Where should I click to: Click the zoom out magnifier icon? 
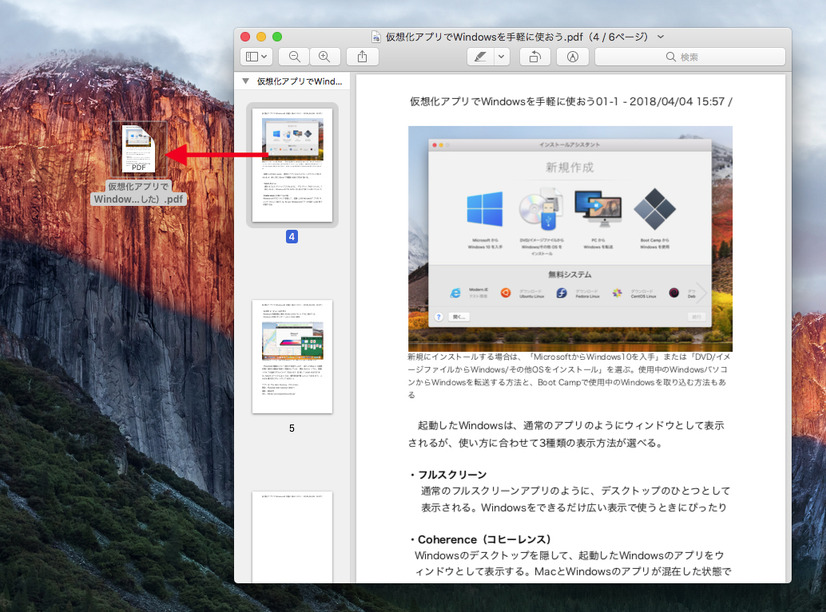(294, 57)
